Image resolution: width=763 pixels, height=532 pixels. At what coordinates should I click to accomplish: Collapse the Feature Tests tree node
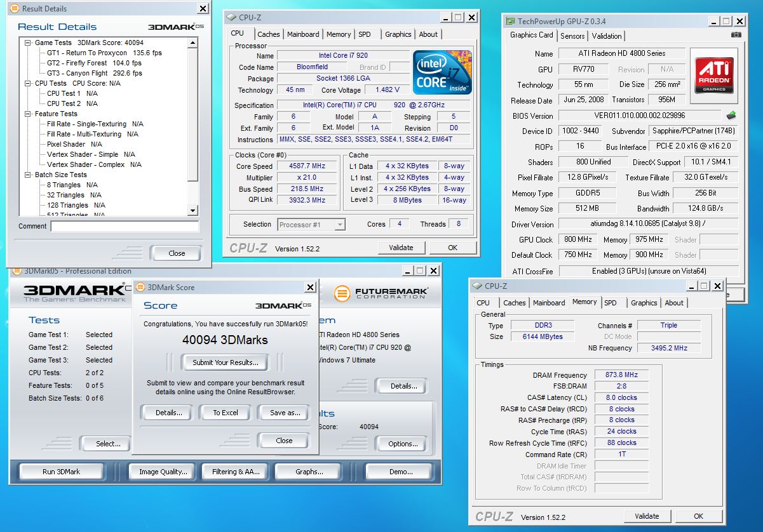tap(28, 114)
